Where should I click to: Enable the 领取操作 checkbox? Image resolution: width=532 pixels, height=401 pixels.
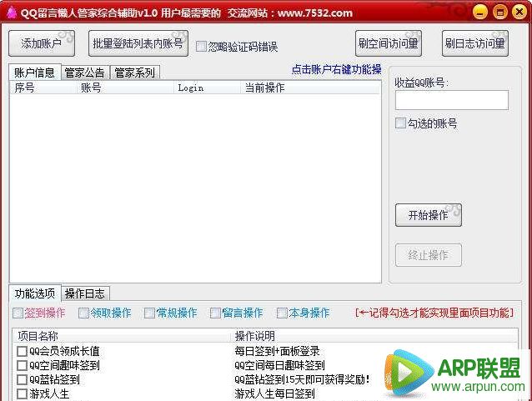[x=83, y=313]
